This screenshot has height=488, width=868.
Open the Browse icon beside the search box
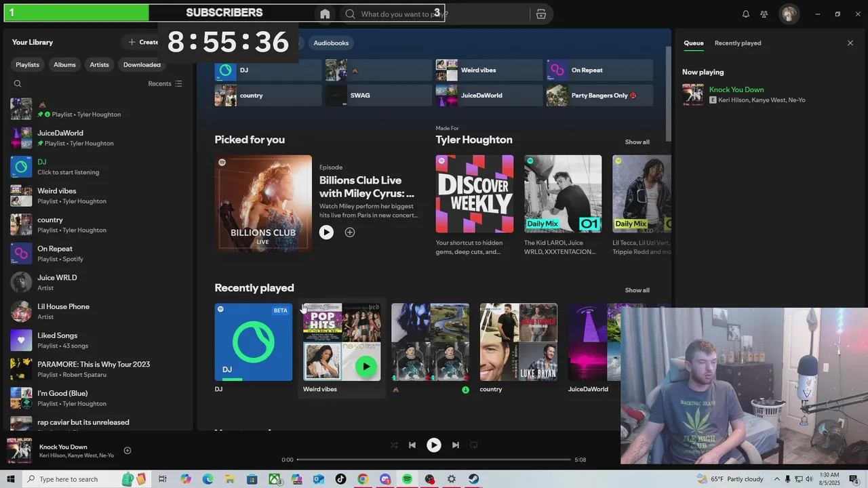pos(540,14)
